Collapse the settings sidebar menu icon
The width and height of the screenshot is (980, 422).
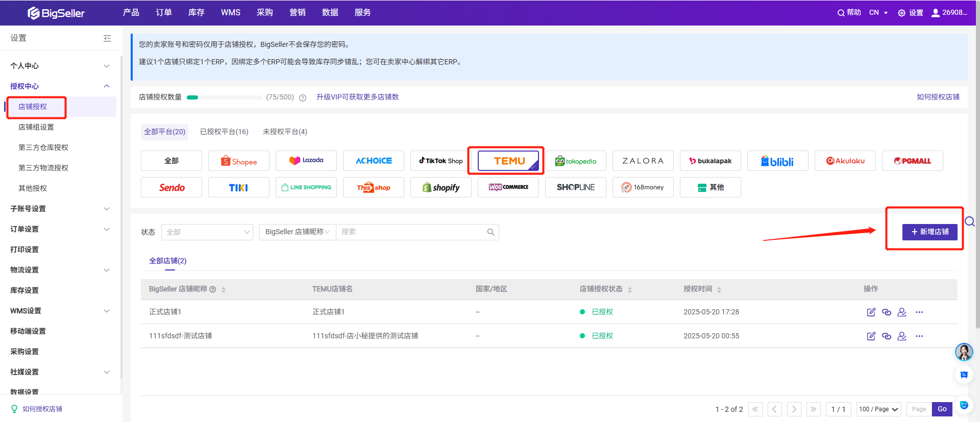coord(107,38)
